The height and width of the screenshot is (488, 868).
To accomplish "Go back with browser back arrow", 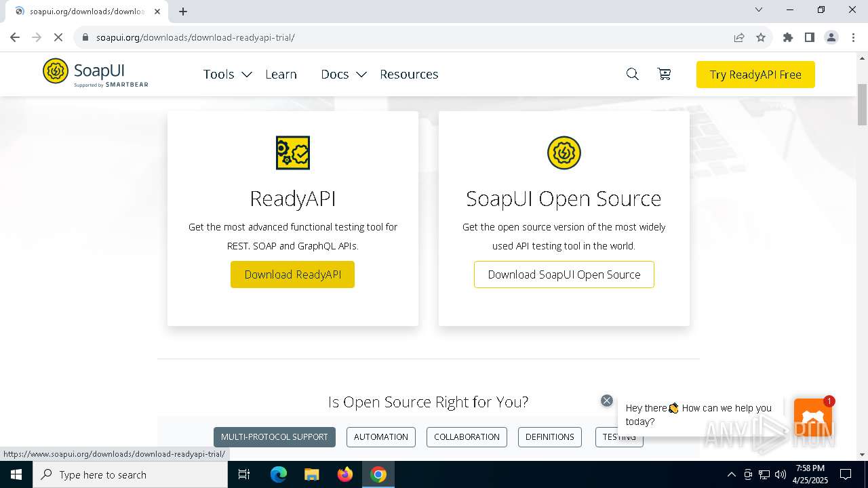I will coord(15,37).
